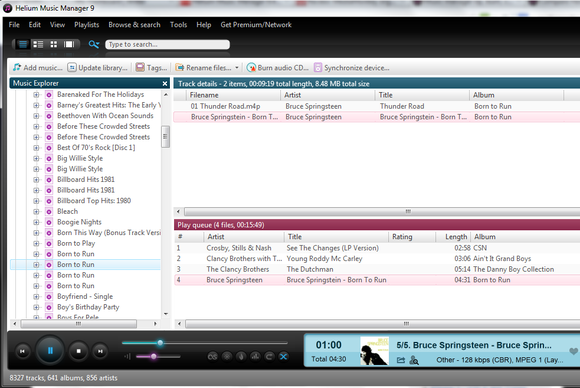Open the Get Premium/Network menu
Image resolution: width=580 pixels, height=388 pixels.
tap(256, 25)
